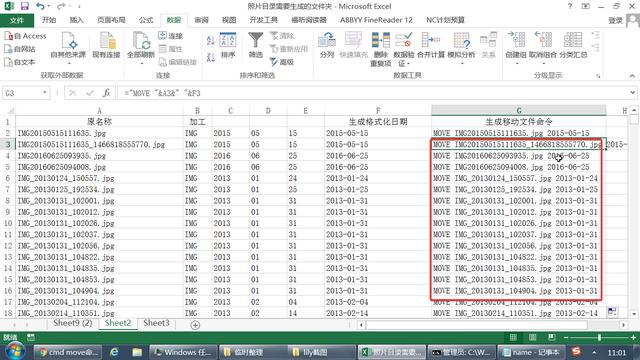The width and height of the screenshot is (640, 360).
Task: Open 创建组 create group dropdown
Action: click(516, 48)
